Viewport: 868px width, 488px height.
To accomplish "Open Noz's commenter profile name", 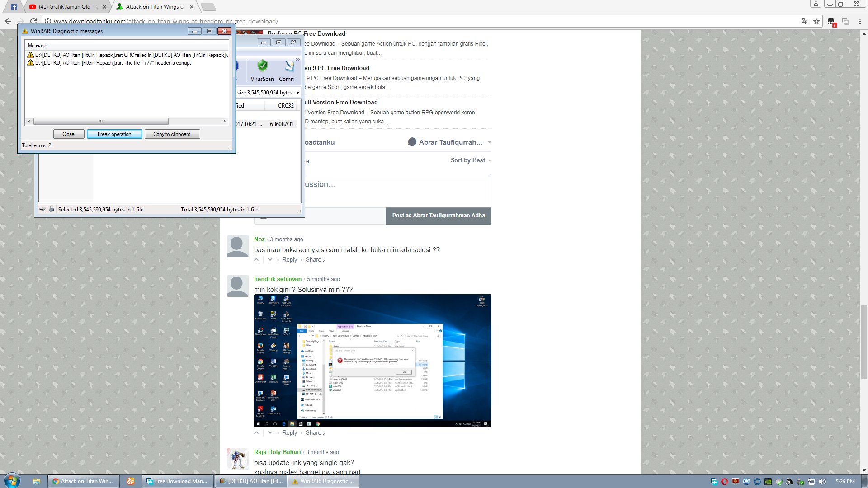I will 259,239.
